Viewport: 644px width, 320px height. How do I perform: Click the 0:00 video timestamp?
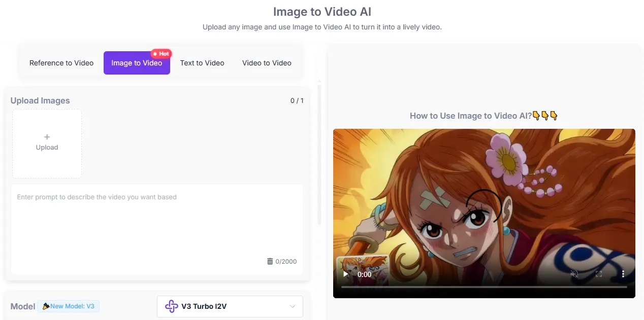(x=364, y=274)
